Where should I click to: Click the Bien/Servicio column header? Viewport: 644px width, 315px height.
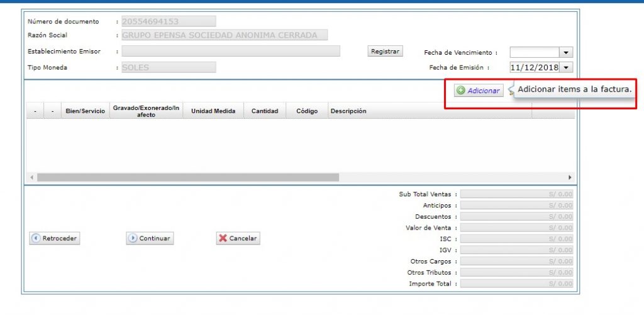[x=86, y=111]
